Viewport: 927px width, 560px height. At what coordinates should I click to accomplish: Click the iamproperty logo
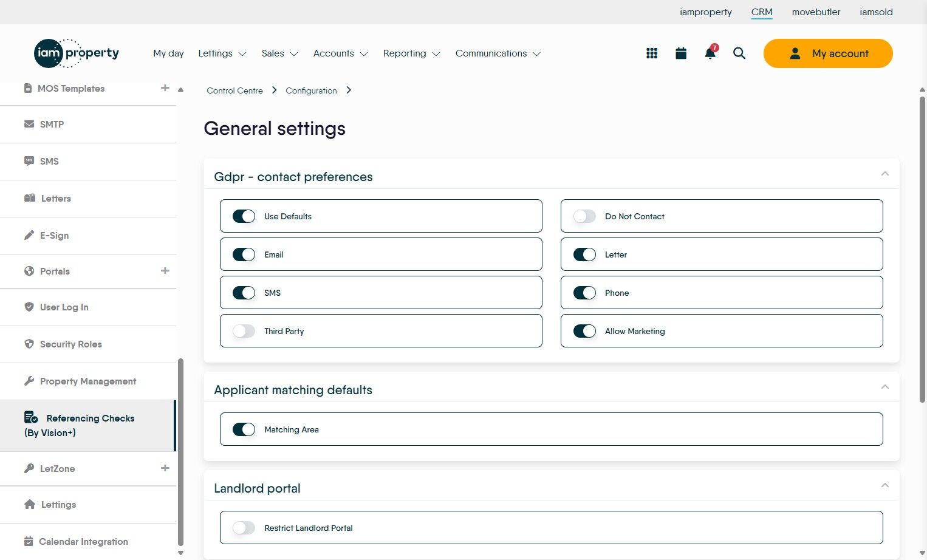pyautogui.click(x=77, y=53)
